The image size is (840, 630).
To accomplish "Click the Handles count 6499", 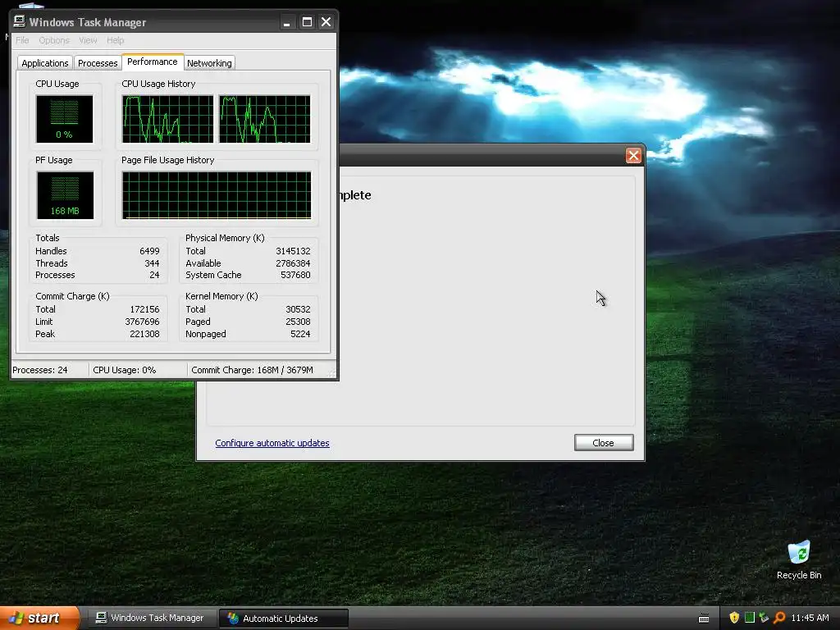I will point(149,251).
